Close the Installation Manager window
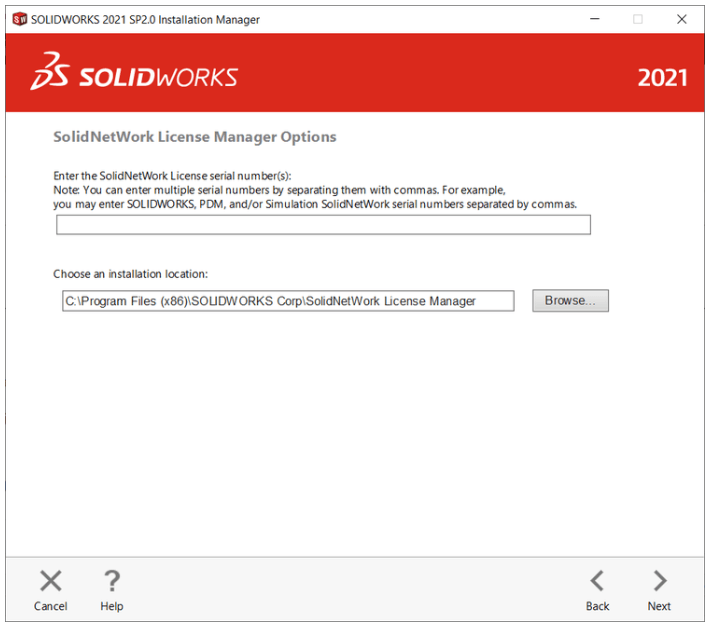The width and height of the screenshot is (709, 624). (682, 19)
